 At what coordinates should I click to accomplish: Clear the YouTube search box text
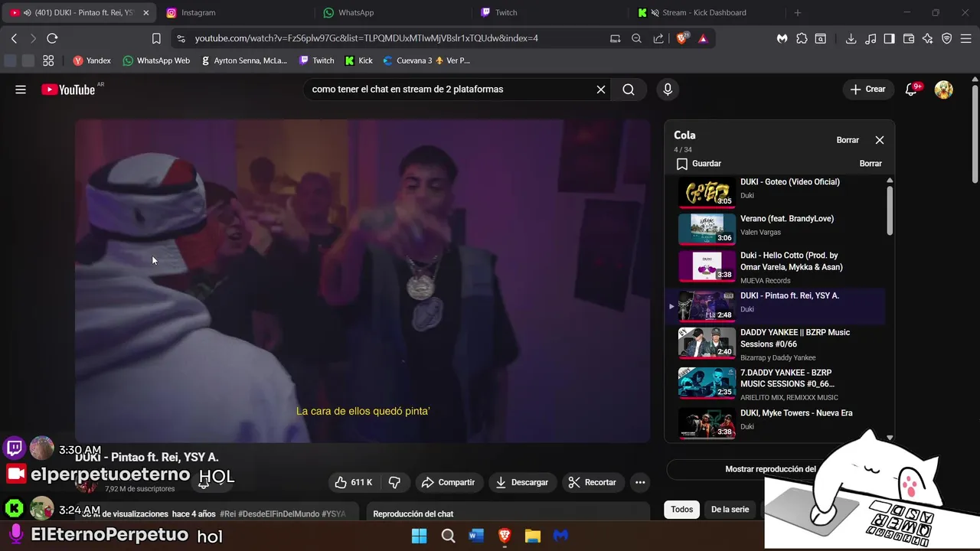tap(601, 90)
